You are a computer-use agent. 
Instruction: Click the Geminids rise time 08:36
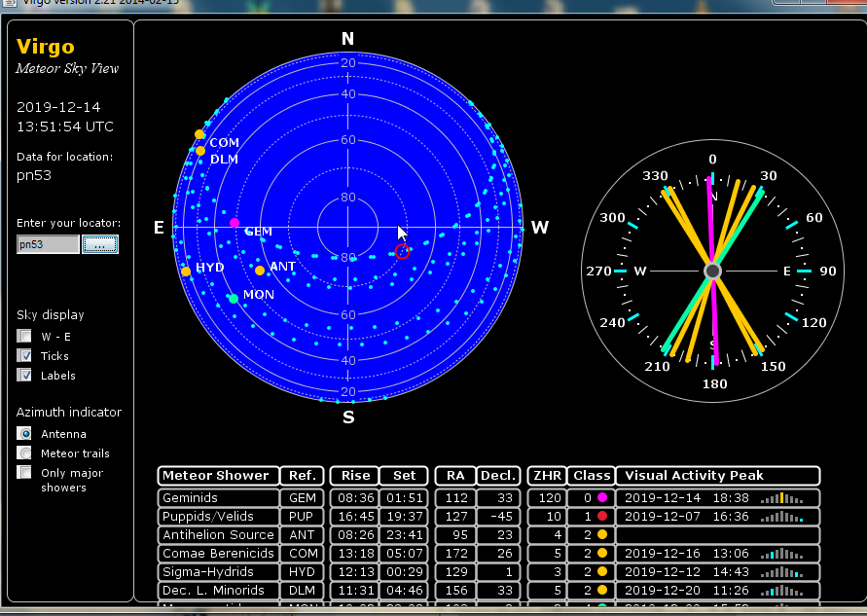(354, 497)
